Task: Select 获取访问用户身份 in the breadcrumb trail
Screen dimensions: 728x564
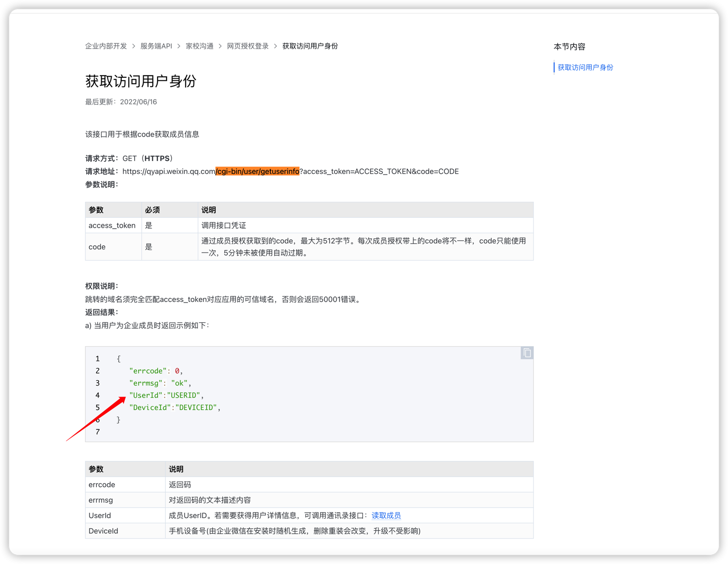Action: coord(310,45)
